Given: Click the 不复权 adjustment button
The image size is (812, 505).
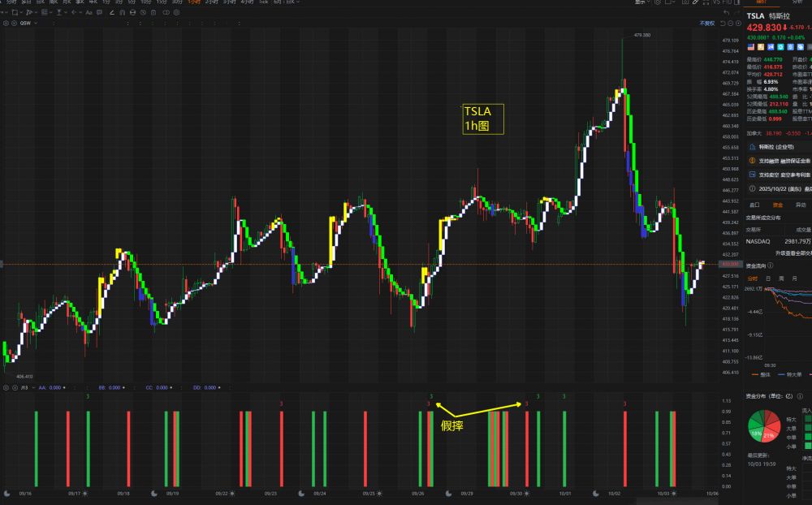Looking at the screenshot, I should [706, 24].
